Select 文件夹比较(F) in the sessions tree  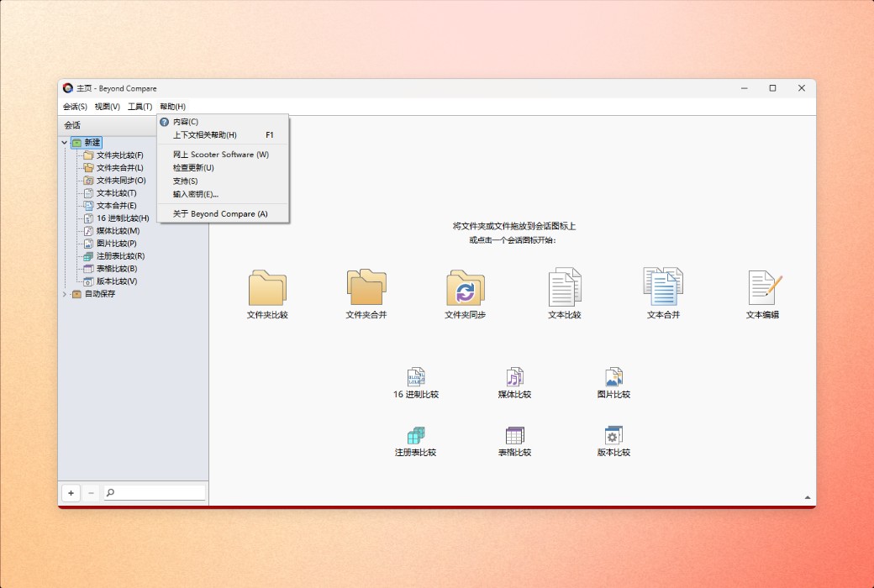[119, 155]
